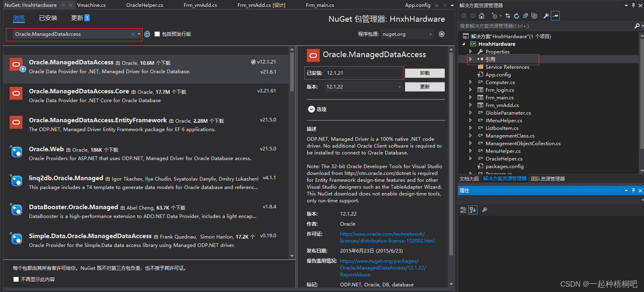Click Forward arrow in Solution Explorer toolbar

click(x=472, y=16)
